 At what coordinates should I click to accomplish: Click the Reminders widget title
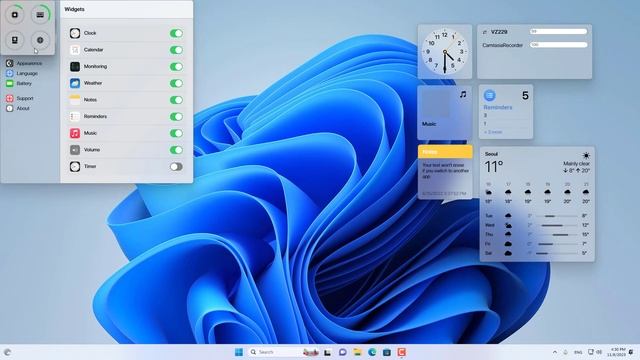pyautogui.click(x=498, y=107)
